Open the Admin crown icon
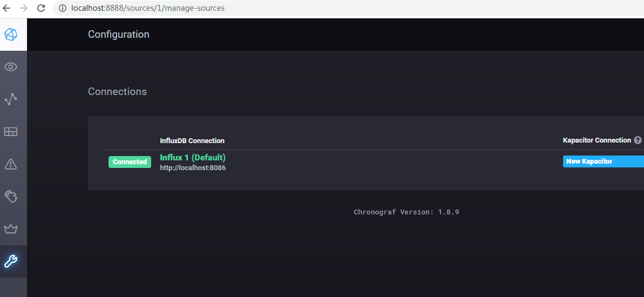Viewport: 644px width, 297px height. click(11, 229)
